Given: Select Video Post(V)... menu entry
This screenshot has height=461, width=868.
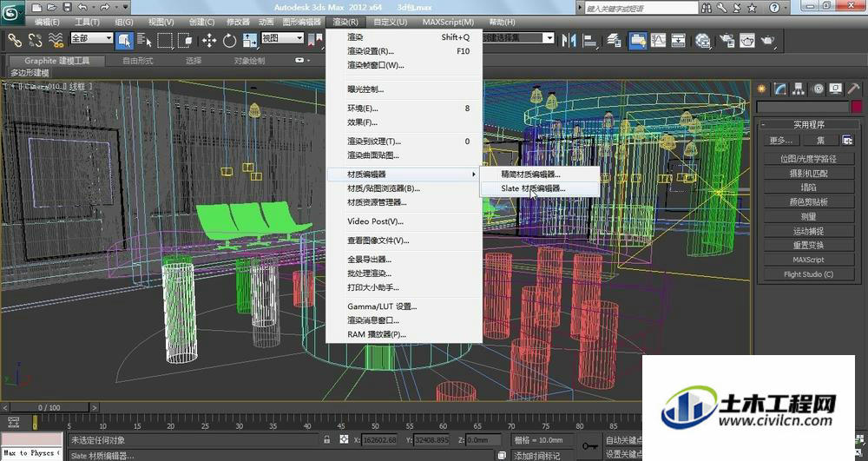Looking at the screenshot, I should (404, 221).
